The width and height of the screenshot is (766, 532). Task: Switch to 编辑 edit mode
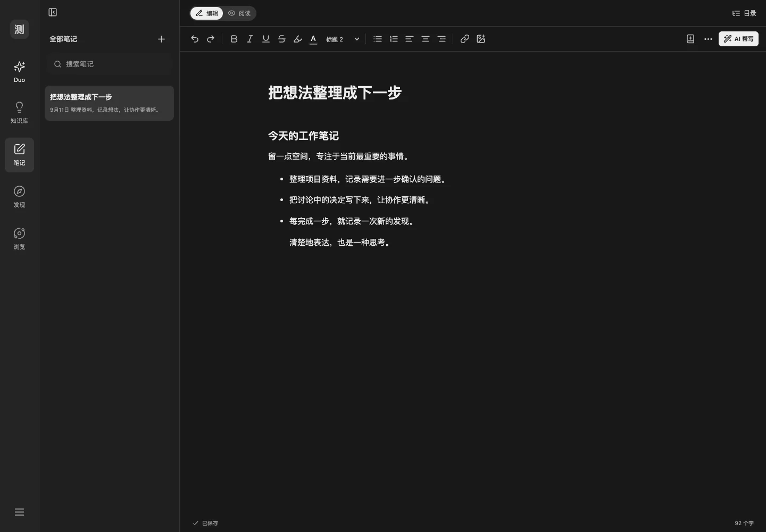206,13
